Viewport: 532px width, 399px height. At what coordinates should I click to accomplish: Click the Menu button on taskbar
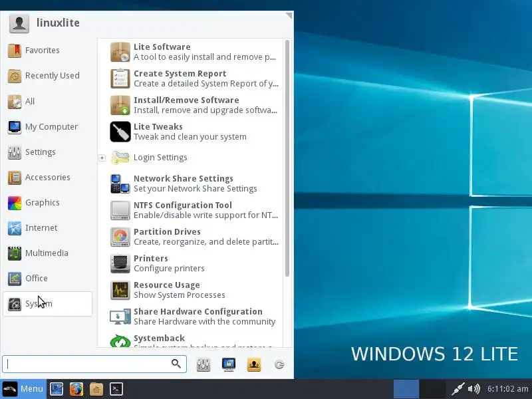point(23,389)
